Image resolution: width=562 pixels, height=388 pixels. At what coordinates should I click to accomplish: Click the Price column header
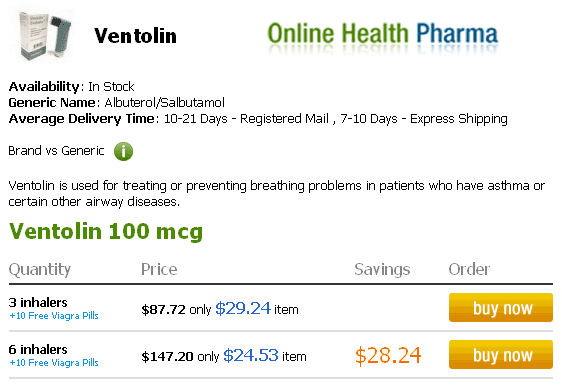[x=159, y=269]
